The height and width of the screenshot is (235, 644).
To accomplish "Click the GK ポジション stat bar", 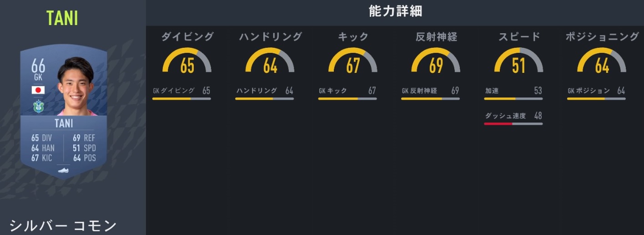I will 596,98.
